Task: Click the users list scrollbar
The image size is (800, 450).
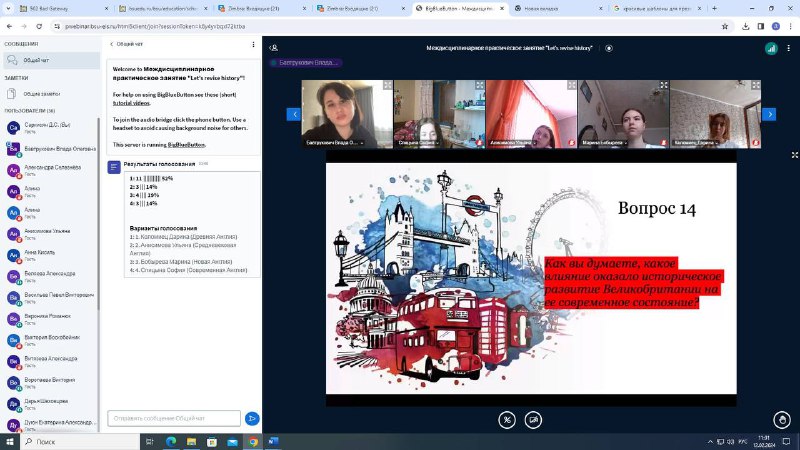Action: (x=98, y=214)
